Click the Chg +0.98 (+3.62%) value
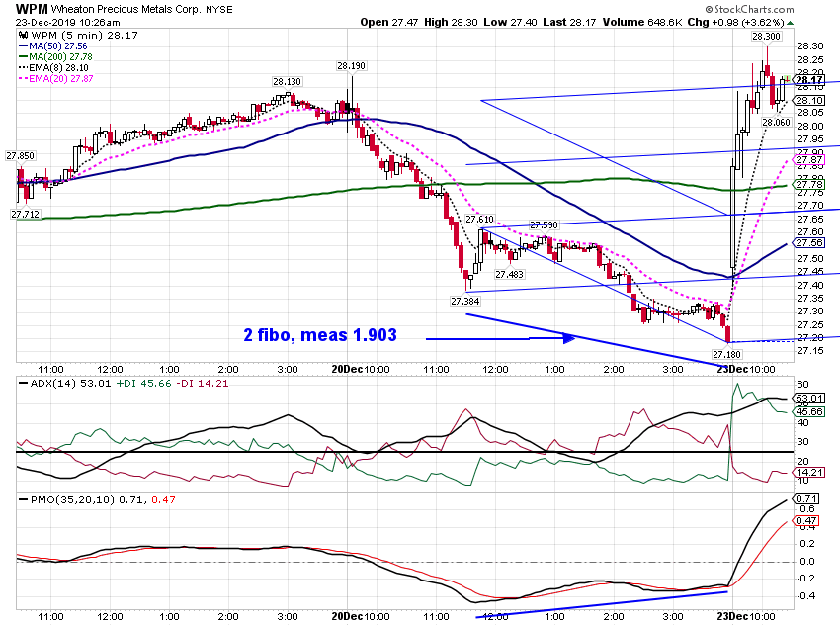 pyautogui.click(x=735, y=22)
